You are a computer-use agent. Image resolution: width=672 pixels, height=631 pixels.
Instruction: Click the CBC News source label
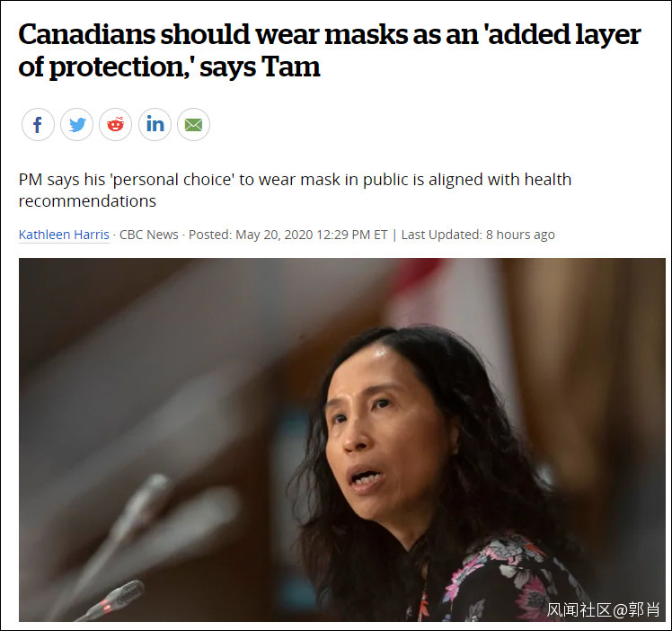[149, 235]
